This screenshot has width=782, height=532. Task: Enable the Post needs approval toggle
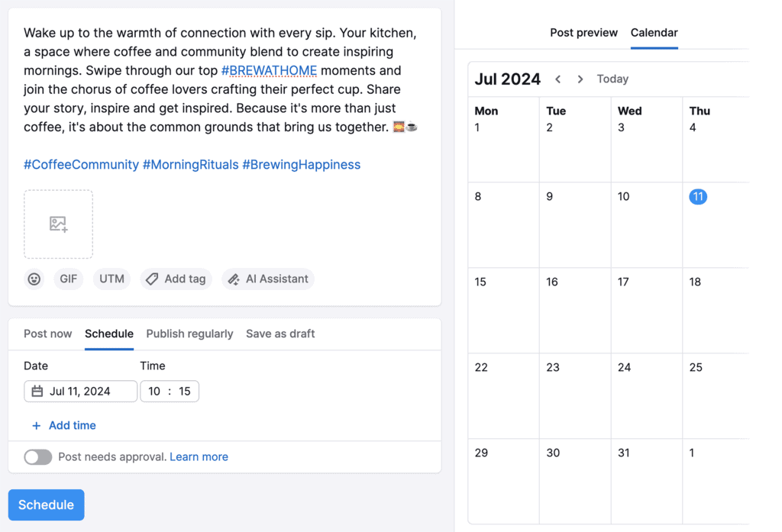pos(37,456)
